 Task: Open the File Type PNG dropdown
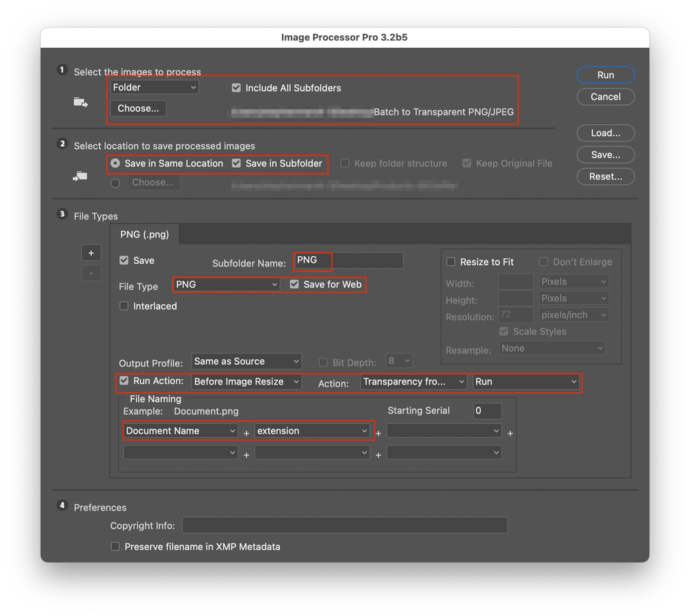pyautogui.click(x=227, y=285)
